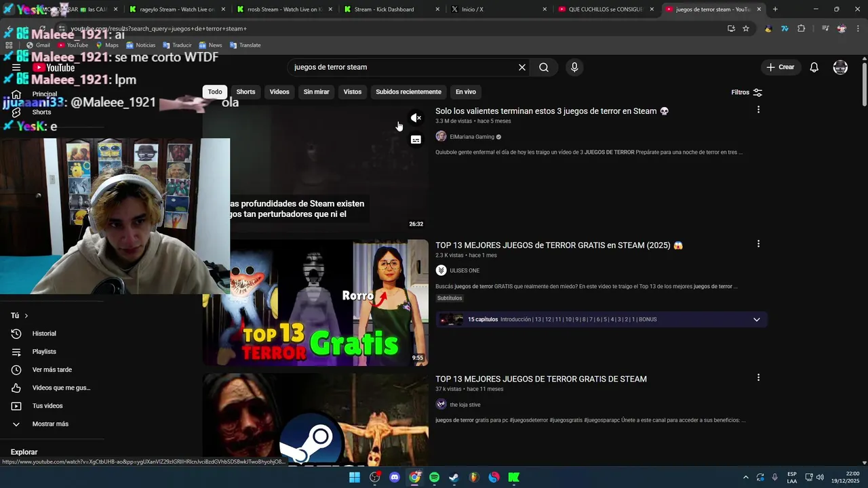Click the Crear button

tap(780, 67)
